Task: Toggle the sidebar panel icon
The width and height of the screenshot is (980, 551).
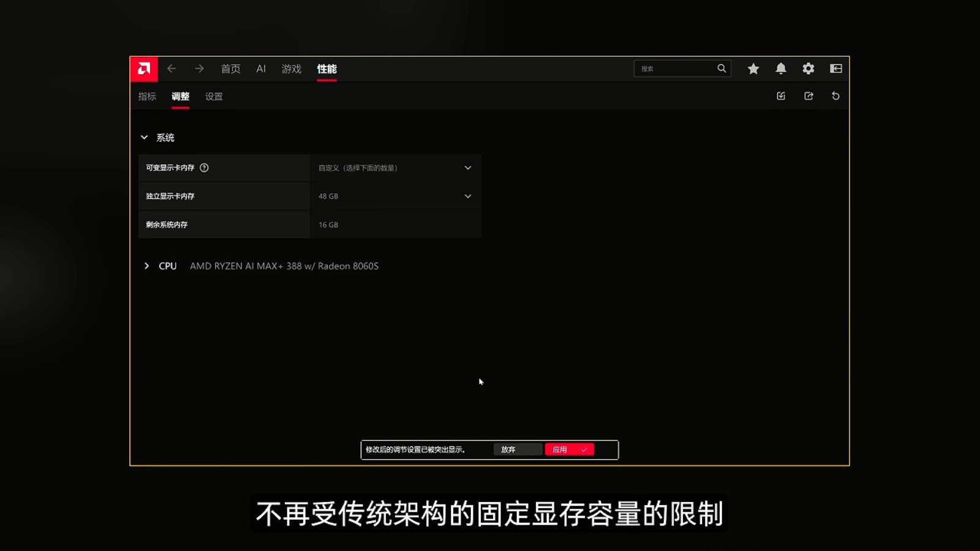Action: (x=836, y=69)
